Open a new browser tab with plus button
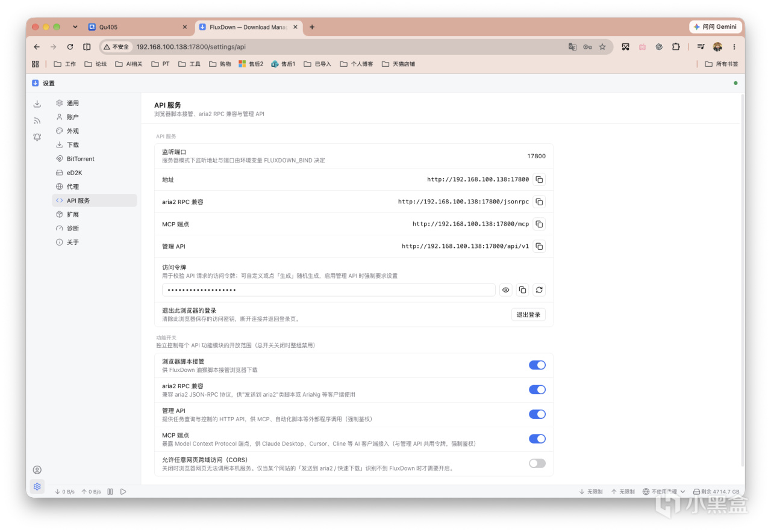 coord(312,27)
